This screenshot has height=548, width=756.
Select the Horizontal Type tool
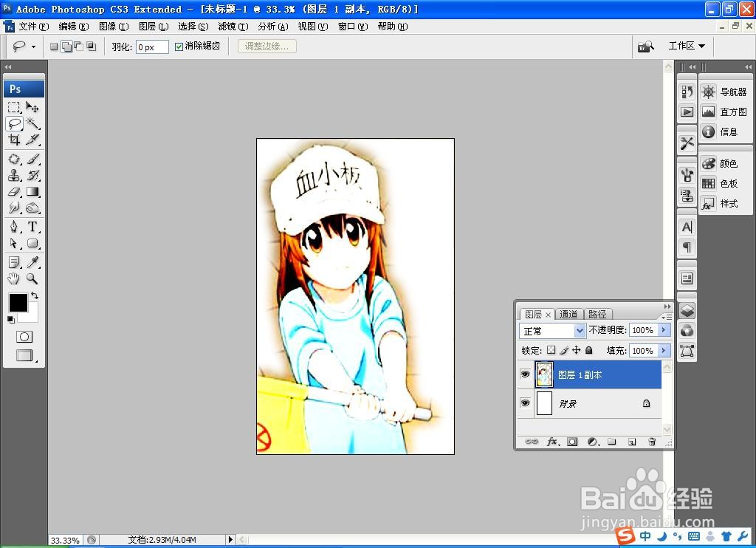pyautogui.click(x=32, y=227)
